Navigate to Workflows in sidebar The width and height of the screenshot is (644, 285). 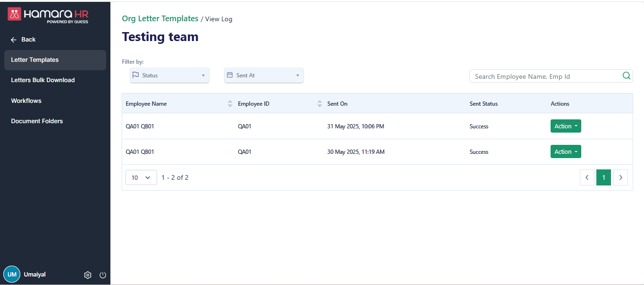point(26,101)
